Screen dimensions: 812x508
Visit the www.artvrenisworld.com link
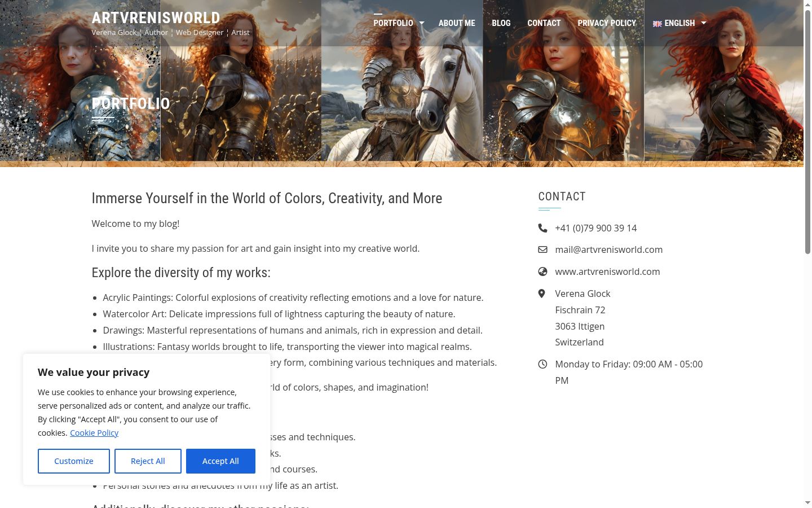tap(607, 271)
